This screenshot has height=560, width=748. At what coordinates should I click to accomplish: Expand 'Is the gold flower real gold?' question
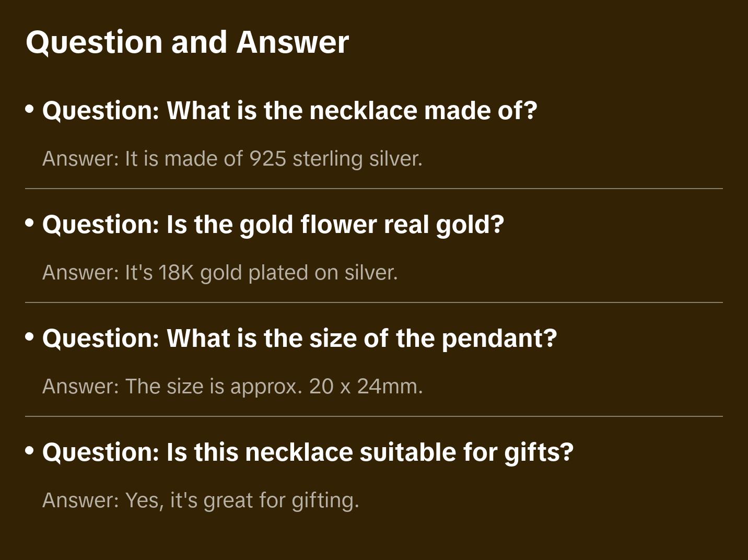coord(273,225)
